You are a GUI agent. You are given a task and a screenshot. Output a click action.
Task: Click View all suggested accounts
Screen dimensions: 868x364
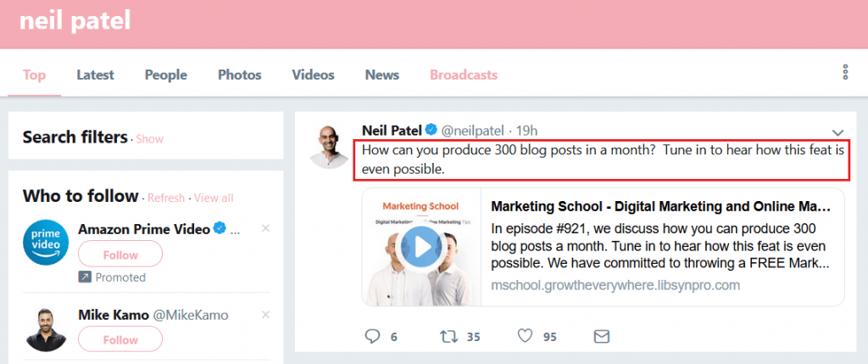(214, 199)
